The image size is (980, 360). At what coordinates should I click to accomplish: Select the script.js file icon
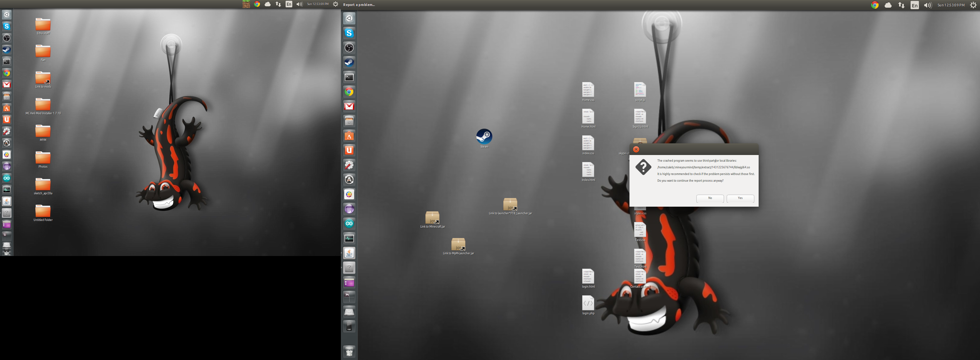[640, 92]
